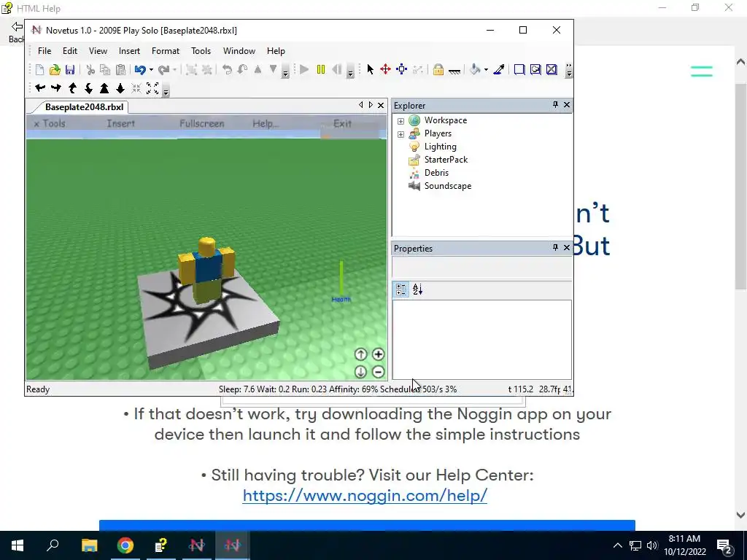Viewport: 747px width, 560px height.
Task: Pause the simulation with the yellow pause button
Action: coord(321,70)
